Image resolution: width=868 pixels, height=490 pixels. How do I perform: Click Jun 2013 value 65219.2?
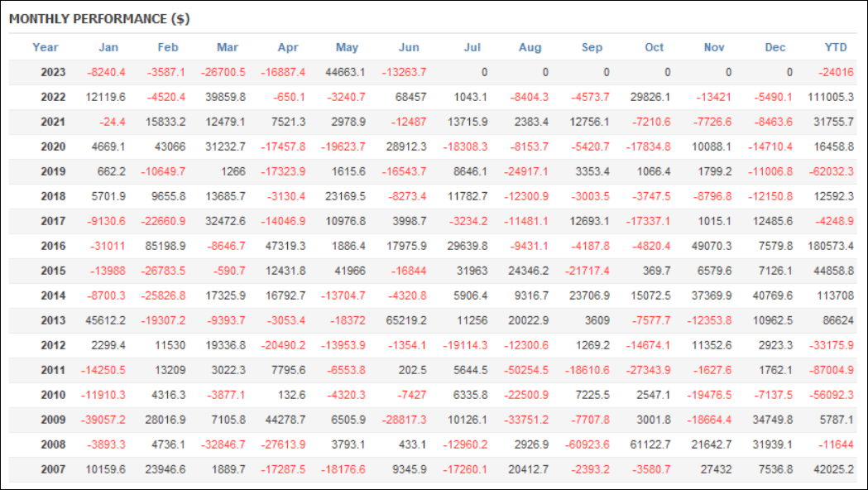click(406, 320)
